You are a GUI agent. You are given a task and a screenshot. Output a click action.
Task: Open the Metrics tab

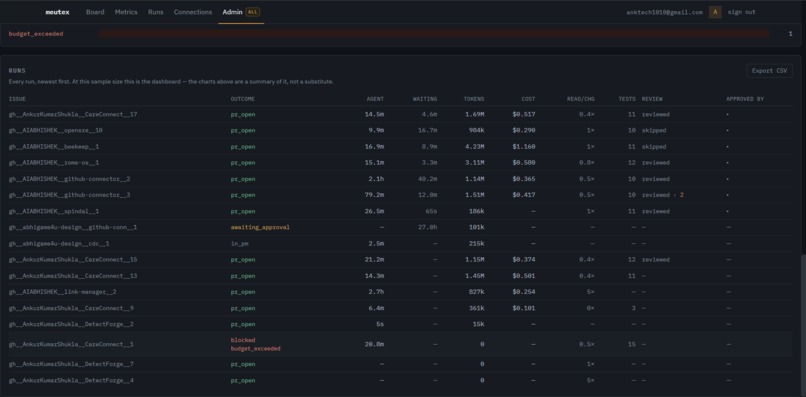click(126, 12)
